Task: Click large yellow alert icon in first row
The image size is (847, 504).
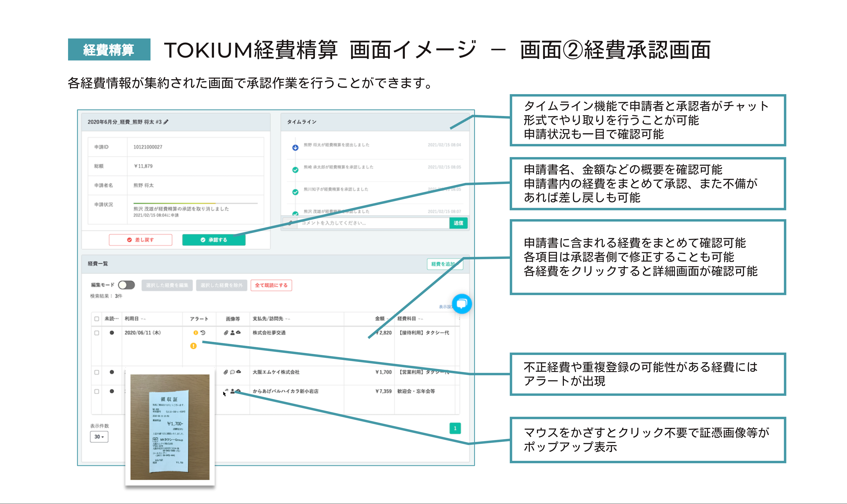Action: pos(193,346)
